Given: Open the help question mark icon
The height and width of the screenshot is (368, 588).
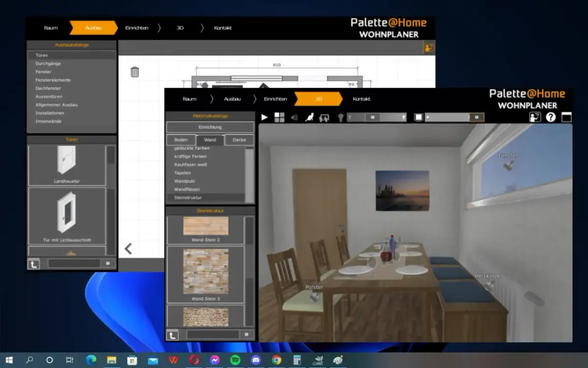Looking at the screenshot, I should (551, 117).
